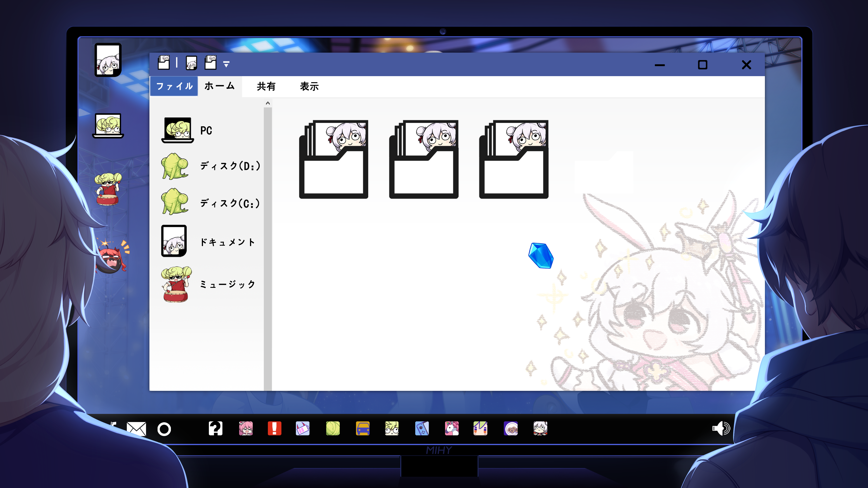Open the ファイル tab
The width and height of the screenshot is (868, 488).
[174, 86]
